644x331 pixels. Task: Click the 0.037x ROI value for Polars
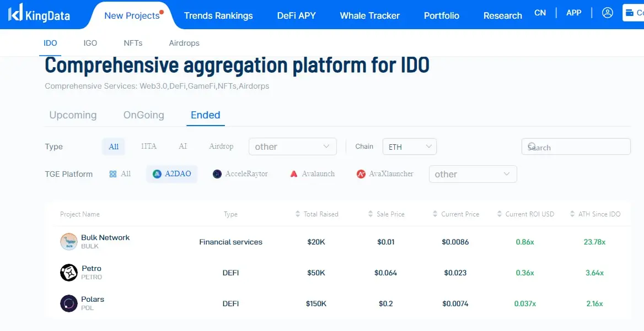pos(525,304)
